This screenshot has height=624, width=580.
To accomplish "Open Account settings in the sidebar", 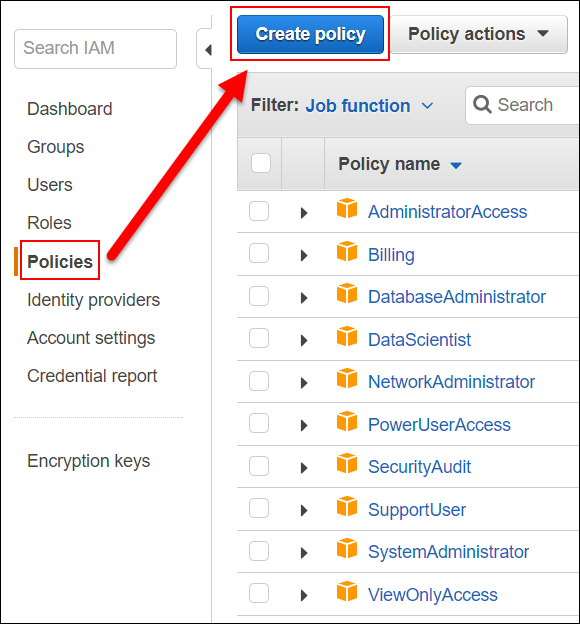I will pyautogui.click(x=91, y=338).
